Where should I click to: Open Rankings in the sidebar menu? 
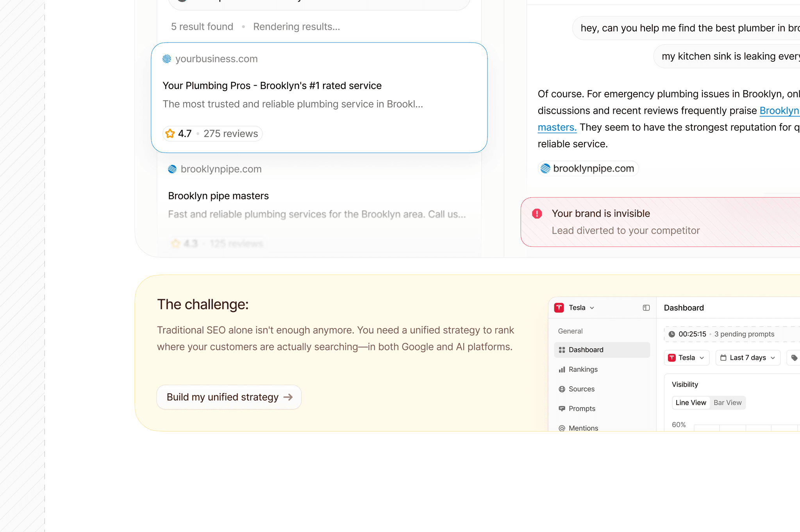coord(583,370)
